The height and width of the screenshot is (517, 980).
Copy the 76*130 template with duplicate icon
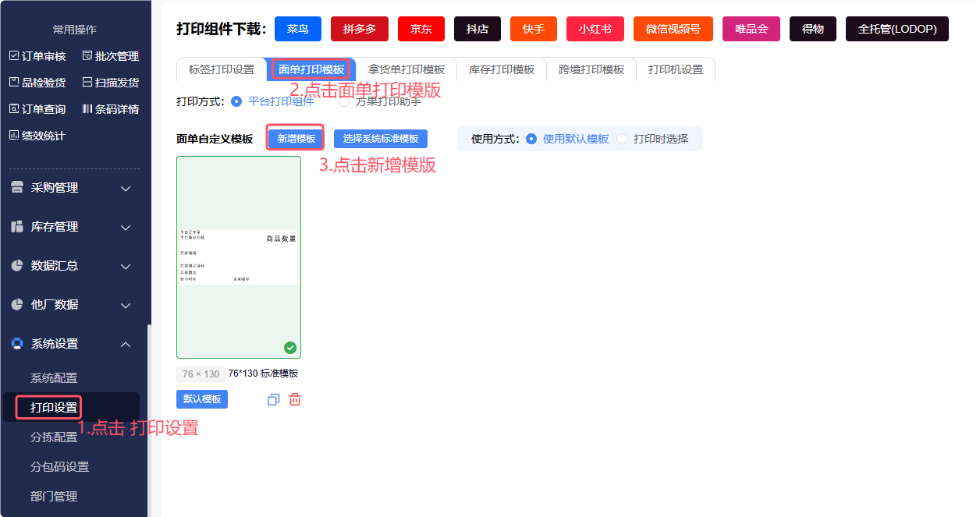pyautogui.click(x=273, y=399)
